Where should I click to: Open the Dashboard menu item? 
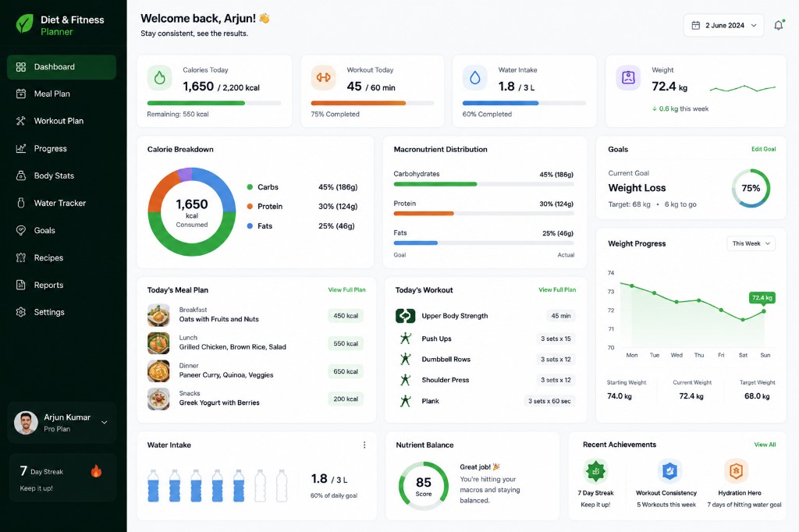(62, 67)
